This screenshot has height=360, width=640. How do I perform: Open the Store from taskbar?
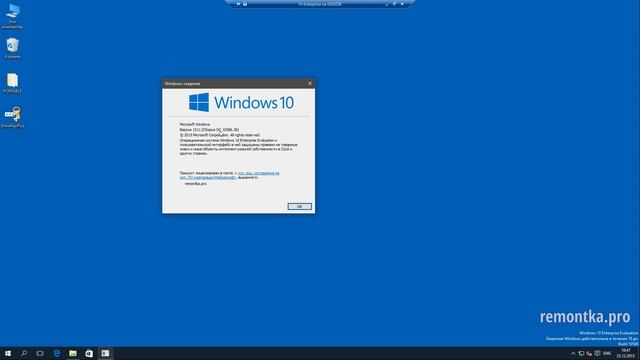pyautogui.click(x=89, y=353)
